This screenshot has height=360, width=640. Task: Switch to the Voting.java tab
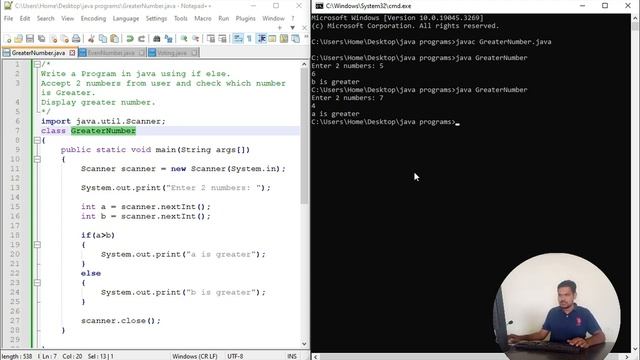[173, 53]
